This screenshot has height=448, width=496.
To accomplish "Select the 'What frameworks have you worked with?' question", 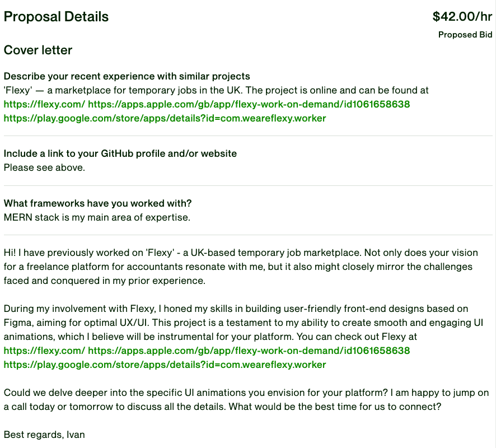I will click(98, 203).
